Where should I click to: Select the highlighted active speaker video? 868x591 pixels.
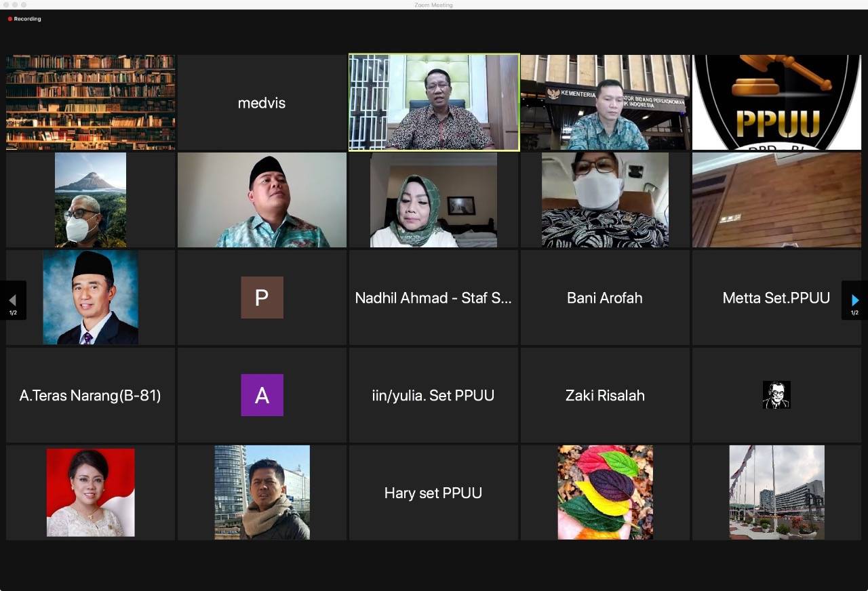point(434,102)
